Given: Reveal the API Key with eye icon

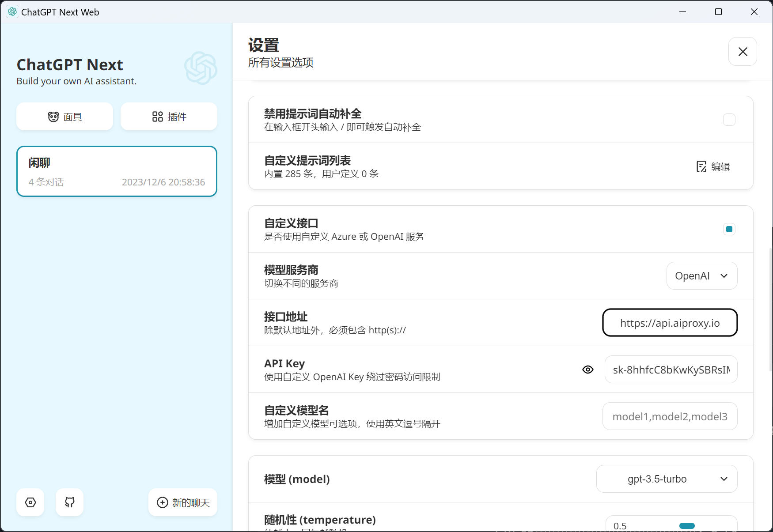Looking at the screenshot, I should click(588, 370).
